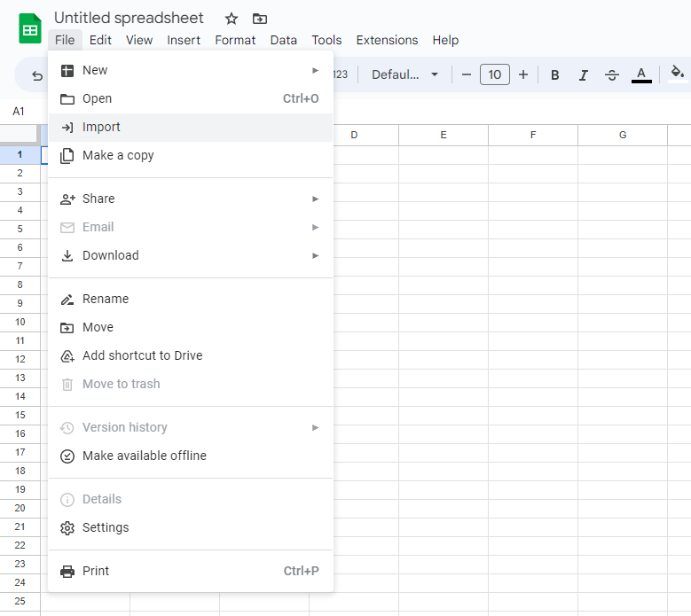Click Make available offline
This screenshot has height=616, width=691.
[x=144, y=456]
